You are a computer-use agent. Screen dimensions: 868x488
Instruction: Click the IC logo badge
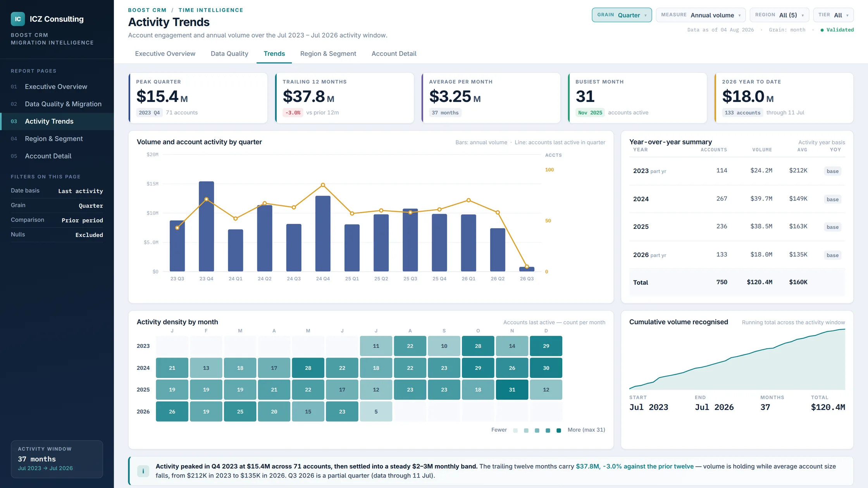18,19
